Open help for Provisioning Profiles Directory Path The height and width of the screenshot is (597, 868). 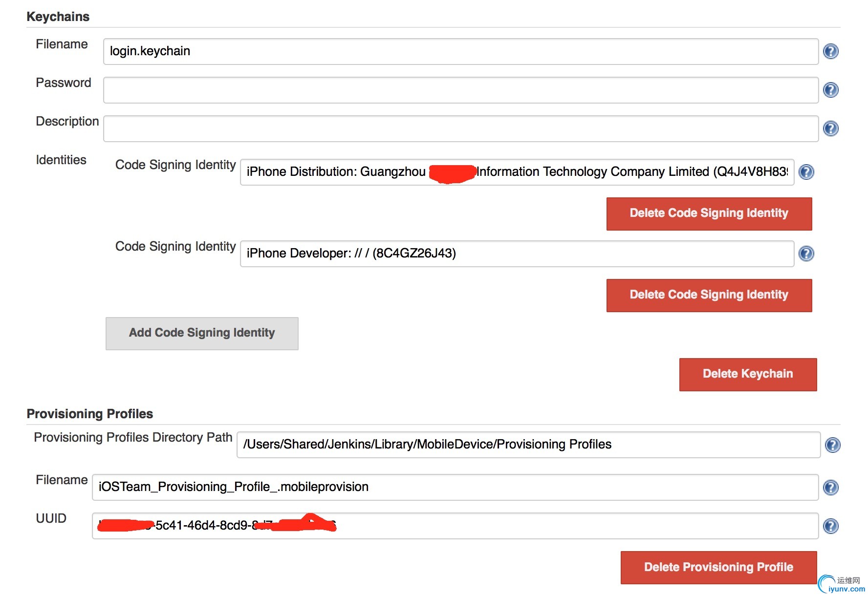tap(833, 445)
